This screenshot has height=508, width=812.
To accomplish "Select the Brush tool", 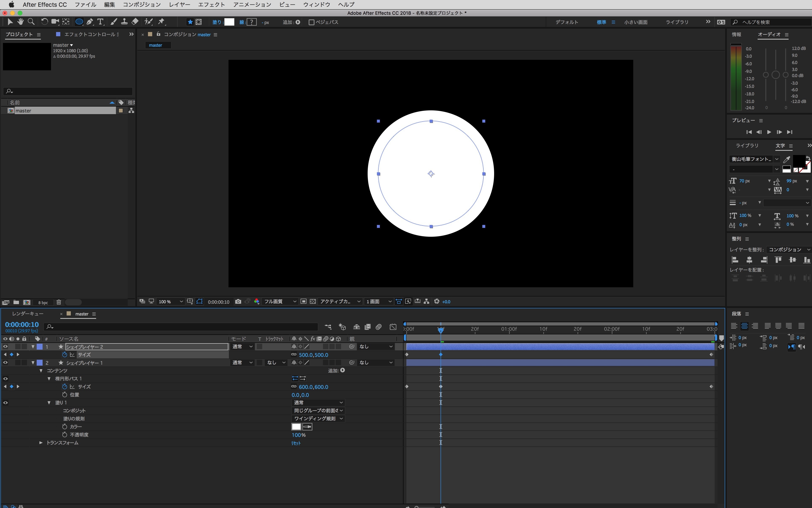I will point(113,21).
